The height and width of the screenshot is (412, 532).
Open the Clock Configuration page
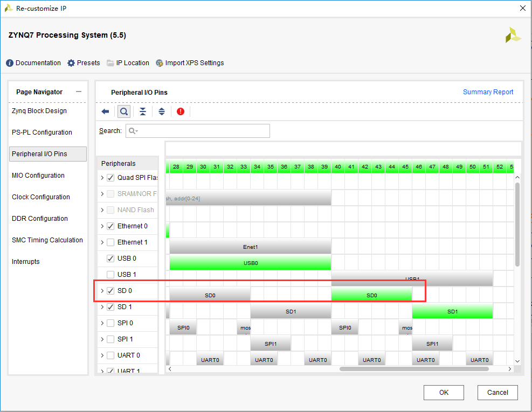41,197
